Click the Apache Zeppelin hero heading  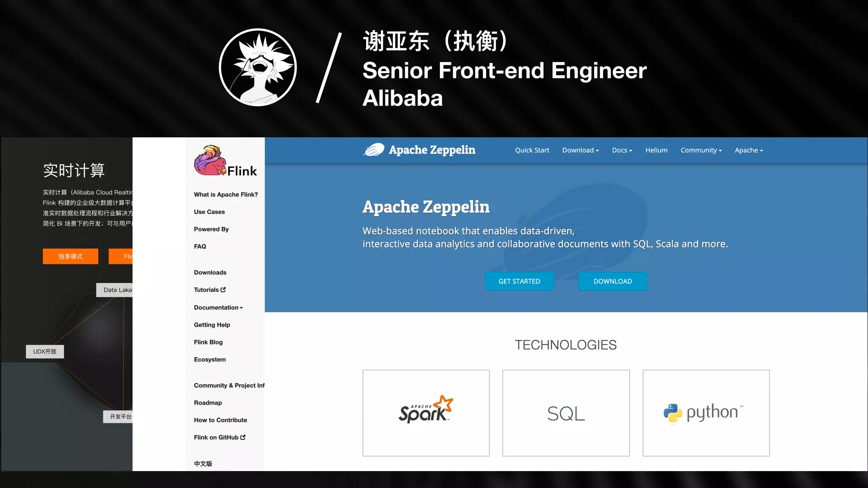(426, 207)
